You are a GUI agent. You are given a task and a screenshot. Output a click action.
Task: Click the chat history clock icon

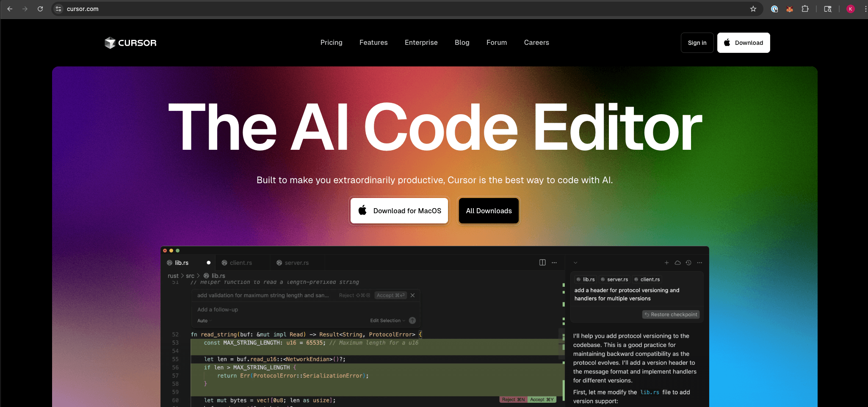coord(688,263)
